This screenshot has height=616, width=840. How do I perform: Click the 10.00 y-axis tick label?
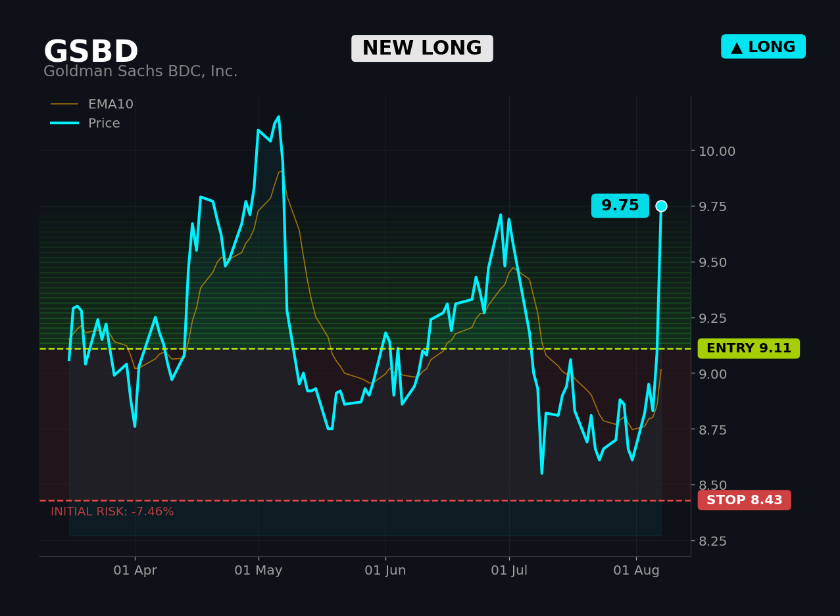click(x=717, y=151)
